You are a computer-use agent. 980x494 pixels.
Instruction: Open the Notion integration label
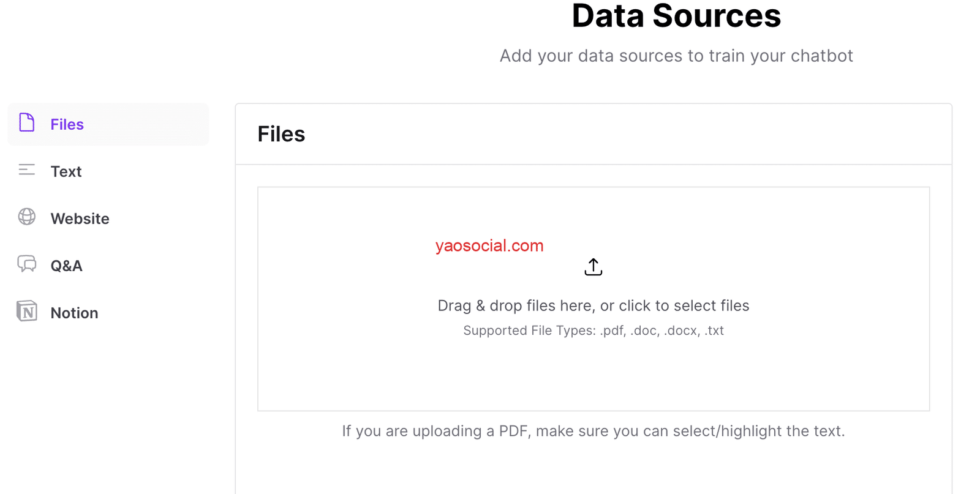(x=74, y=313)
